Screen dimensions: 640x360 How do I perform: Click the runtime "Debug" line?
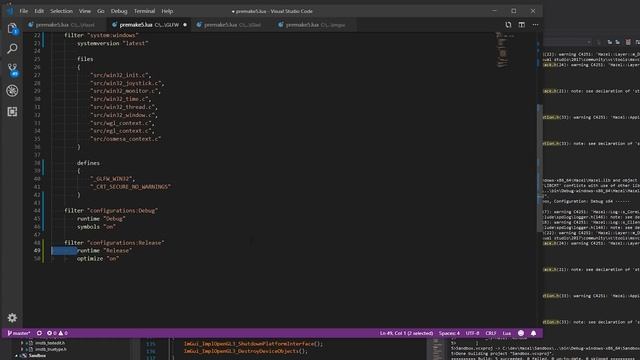pyautogui.click(x=101, y=219)
